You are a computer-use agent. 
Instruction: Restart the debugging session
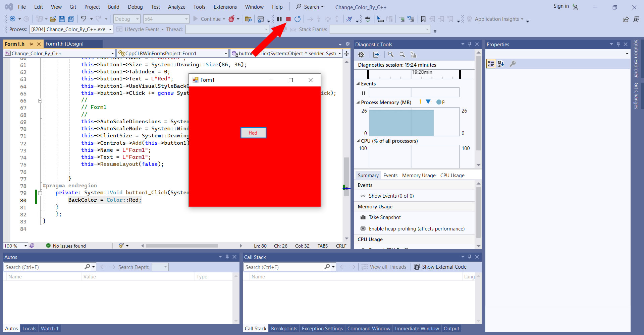point(297,19)
